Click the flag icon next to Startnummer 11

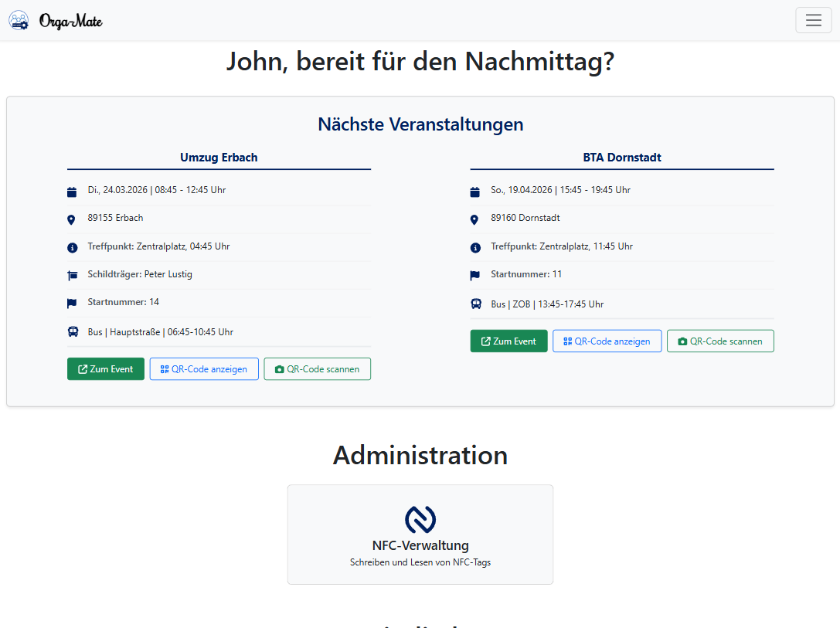475,275
